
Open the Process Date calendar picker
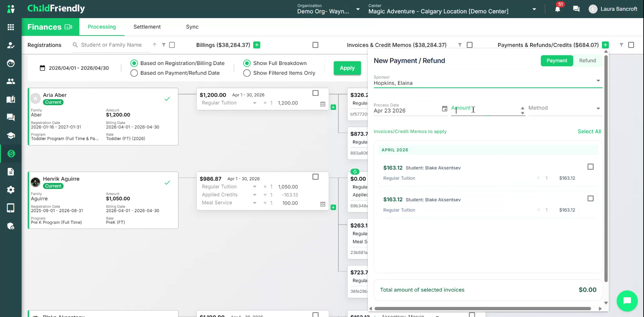444,109
